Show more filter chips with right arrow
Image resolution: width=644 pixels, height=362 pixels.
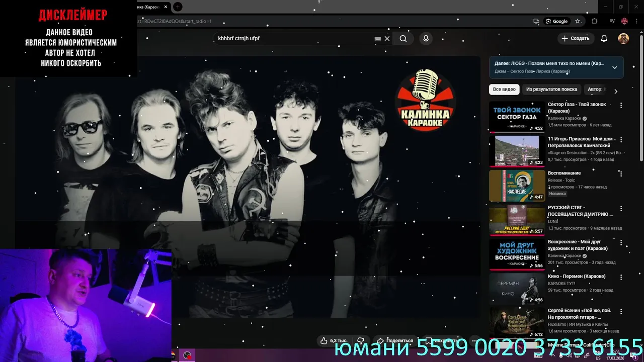click(x=615, y=91)
